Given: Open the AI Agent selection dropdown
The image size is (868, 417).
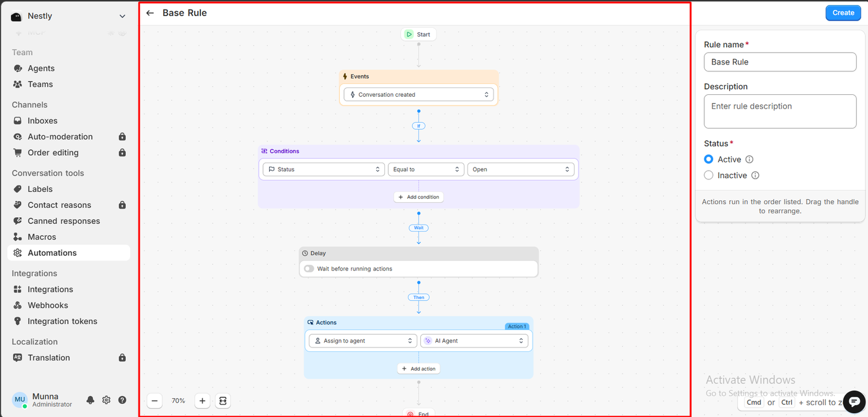Looking at the screenshot, I should pos(474,341).
